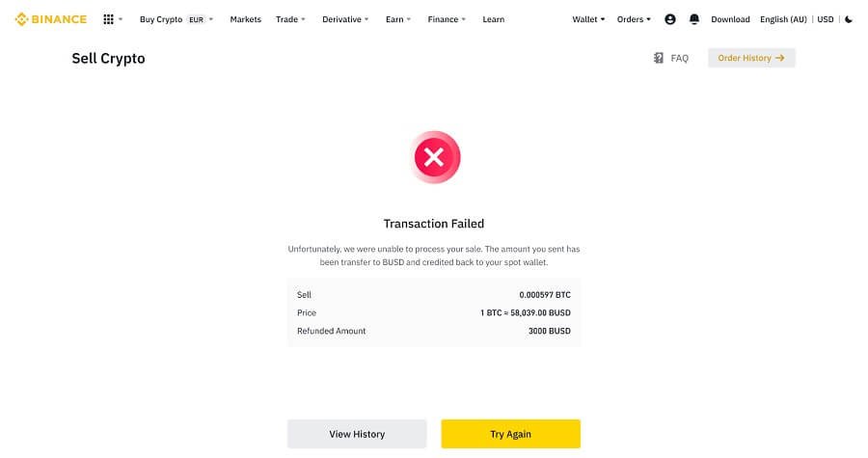
Task: Expand the Wallet dropdown
Action: pyautogui.click(x=588, y=19)
